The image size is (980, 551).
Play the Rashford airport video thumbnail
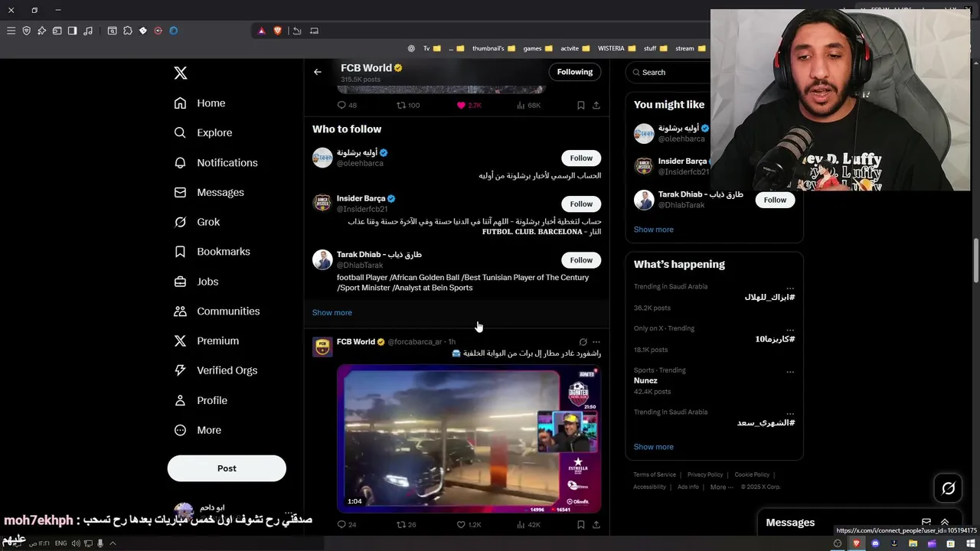coord(469,439)
